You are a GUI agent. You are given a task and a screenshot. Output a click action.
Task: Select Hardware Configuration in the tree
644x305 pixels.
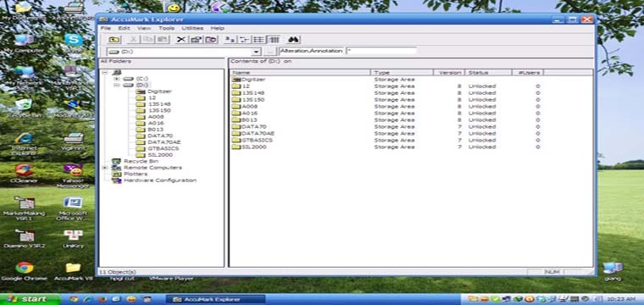click(x=160, y=180)
